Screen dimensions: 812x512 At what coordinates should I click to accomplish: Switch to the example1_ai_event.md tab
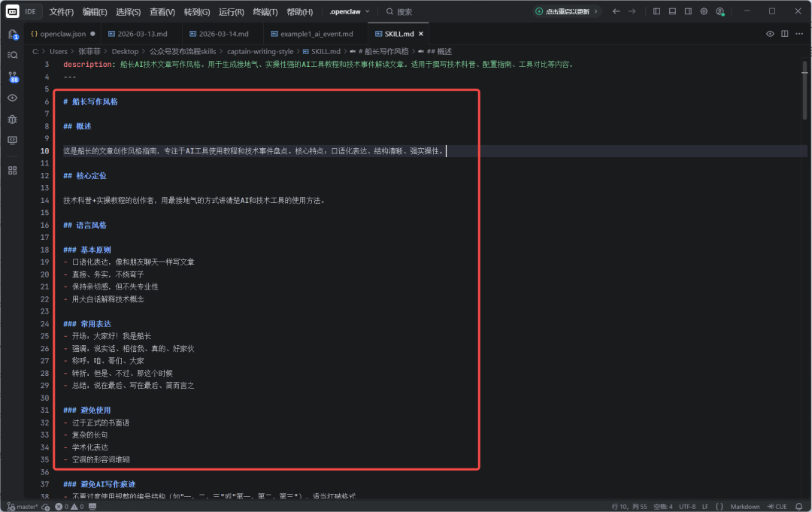(x=316, y=34)
